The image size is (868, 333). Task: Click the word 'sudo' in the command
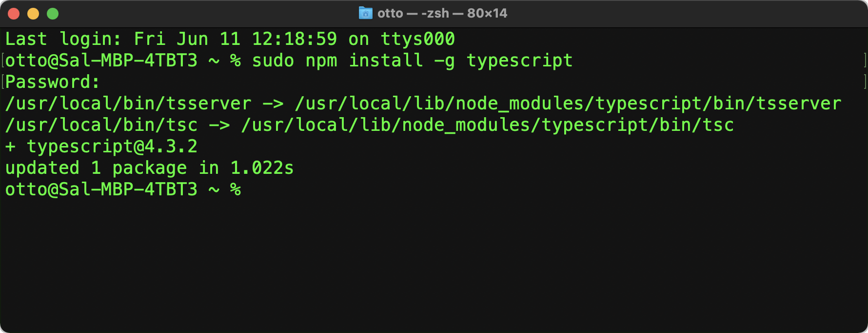click(273, 61)
